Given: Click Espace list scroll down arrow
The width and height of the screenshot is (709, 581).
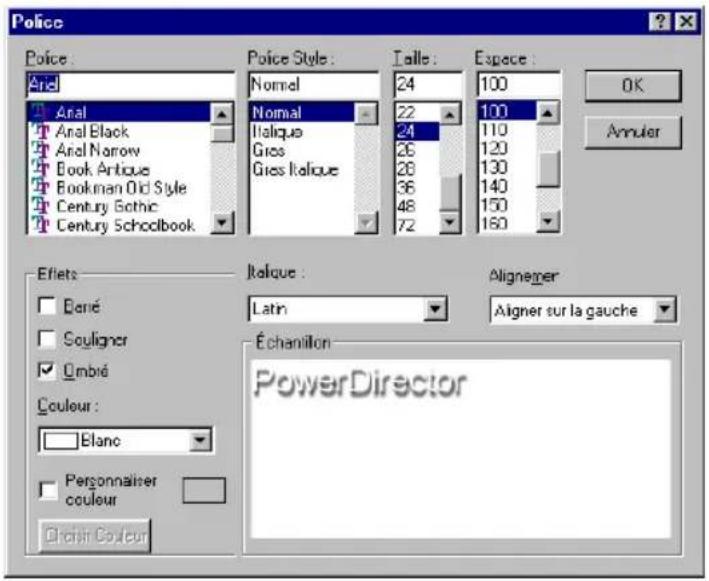Looking at the screenshot, I should [548, 222].
